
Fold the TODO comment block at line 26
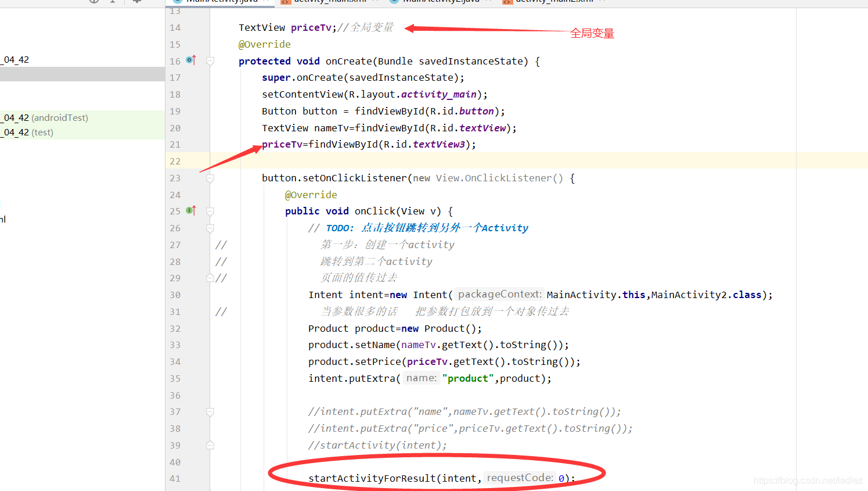click(x=210, y=228)
